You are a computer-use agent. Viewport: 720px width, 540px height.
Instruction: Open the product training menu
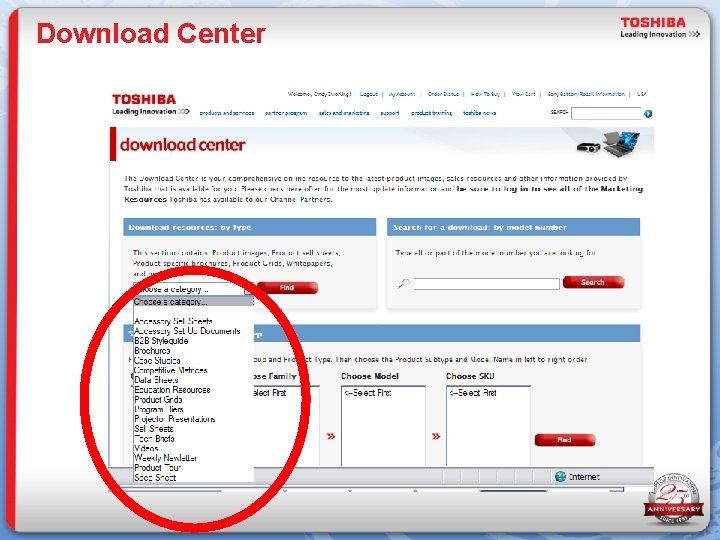click(431, 113)
